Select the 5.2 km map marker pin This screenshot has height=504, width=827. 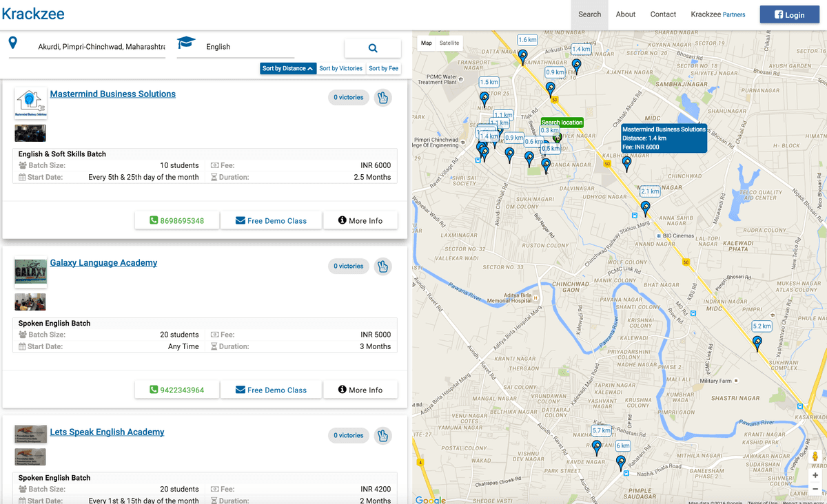pyautogui.click(x=757, y=342)
